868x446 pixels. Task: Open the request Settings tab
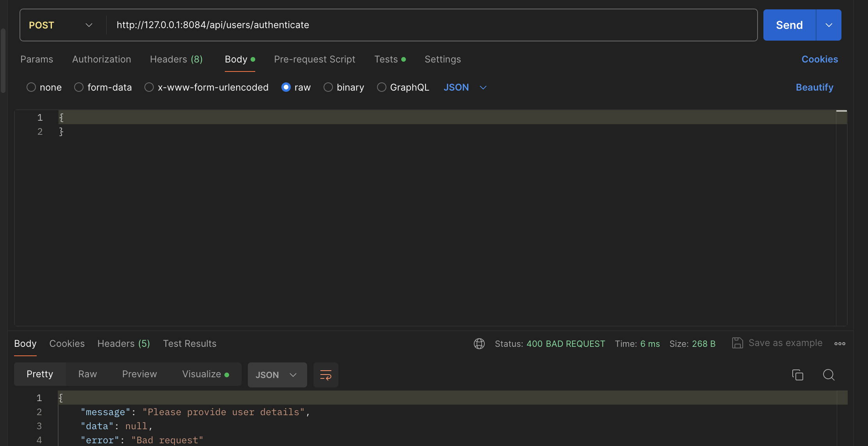[x=443, y=59]
